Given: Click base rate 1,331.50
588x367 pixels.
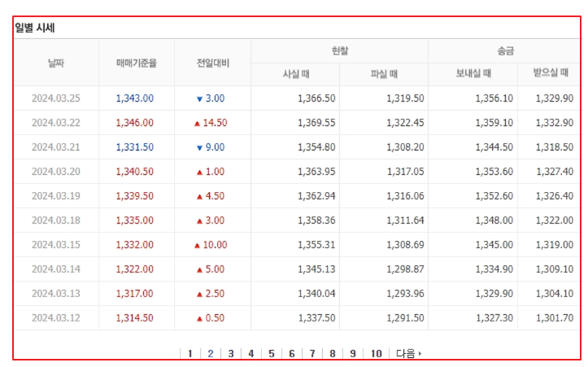Looking at the screenshot, I should [135, 147].
